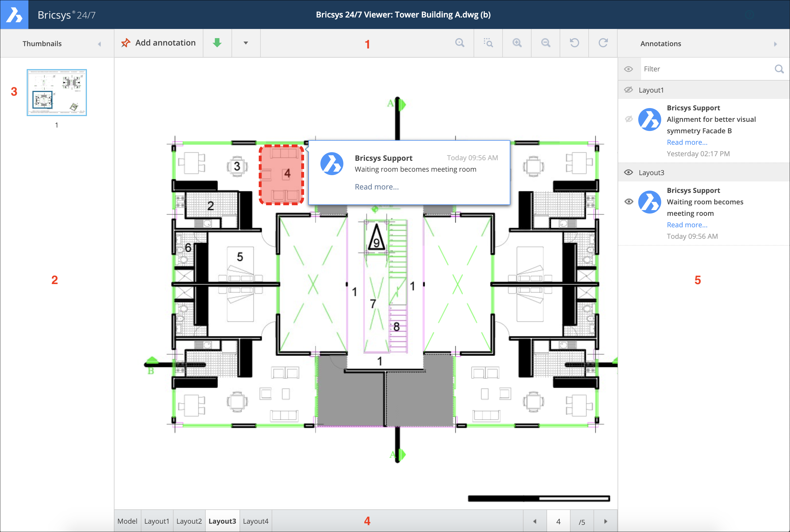Switch to Model tab
The width and height of the screenshot is (790, 532).
127,521
